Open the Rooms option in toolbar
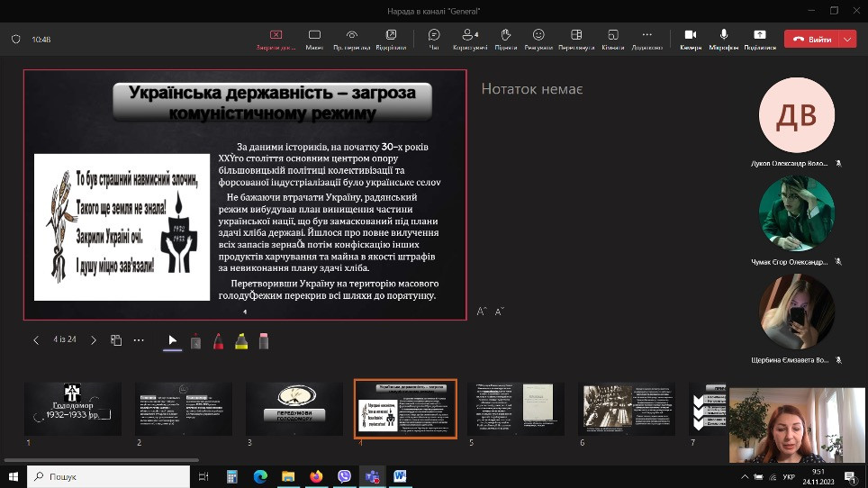Screen dimensions: 868x488 612,38
